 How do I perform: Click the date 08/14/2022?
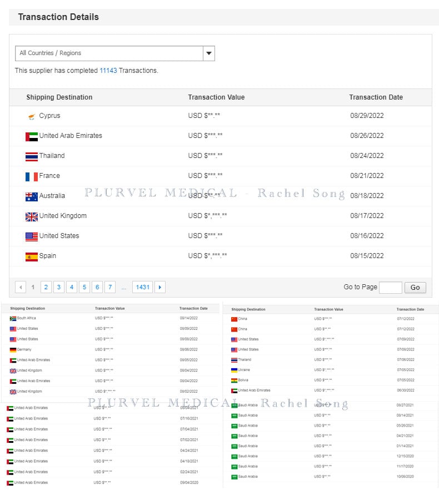point(189,318)
